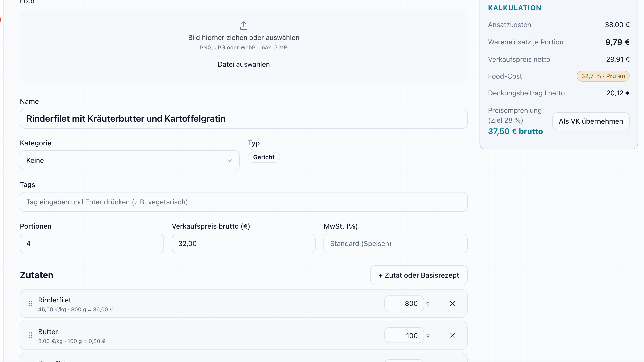This screenshot has width=644, height=362.
Task: Click the Datei auswählen button
Action: [244, 64]
